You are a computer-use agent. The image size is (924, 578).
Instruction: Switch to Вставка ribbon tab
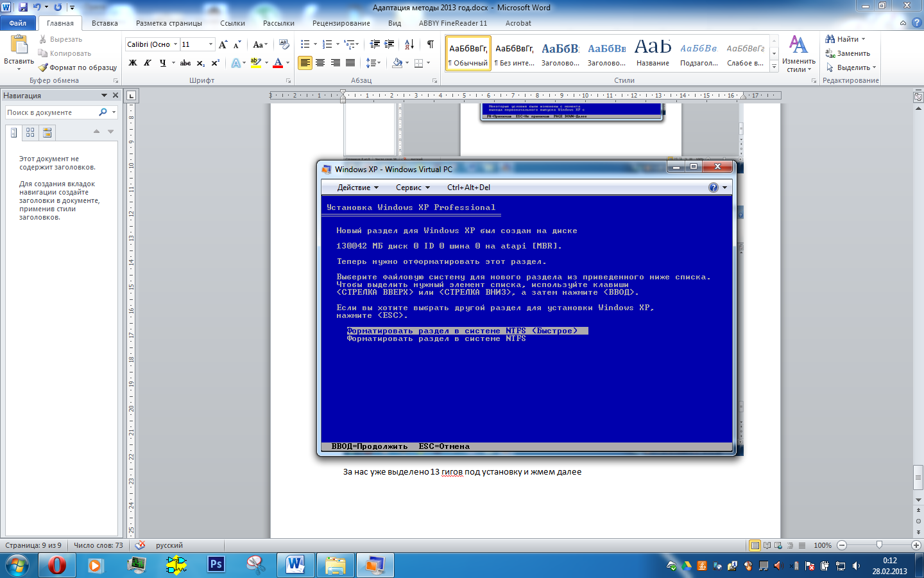(x=105, y=23)
